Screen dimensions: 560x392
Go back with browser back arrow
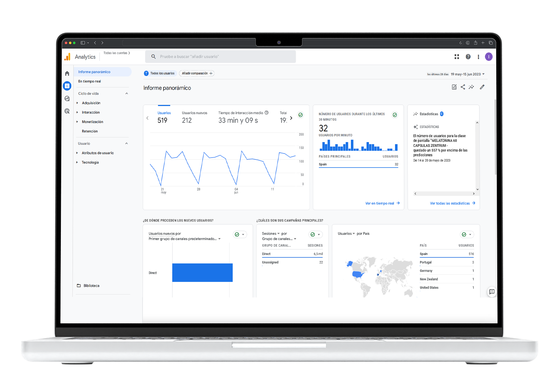[x=95, y=43]
